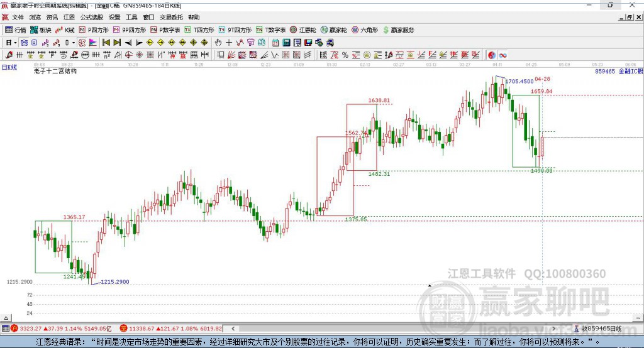Click the 1215.2900 low price label
The height and width of the screenshot is (348, 644).
[115, 282]
